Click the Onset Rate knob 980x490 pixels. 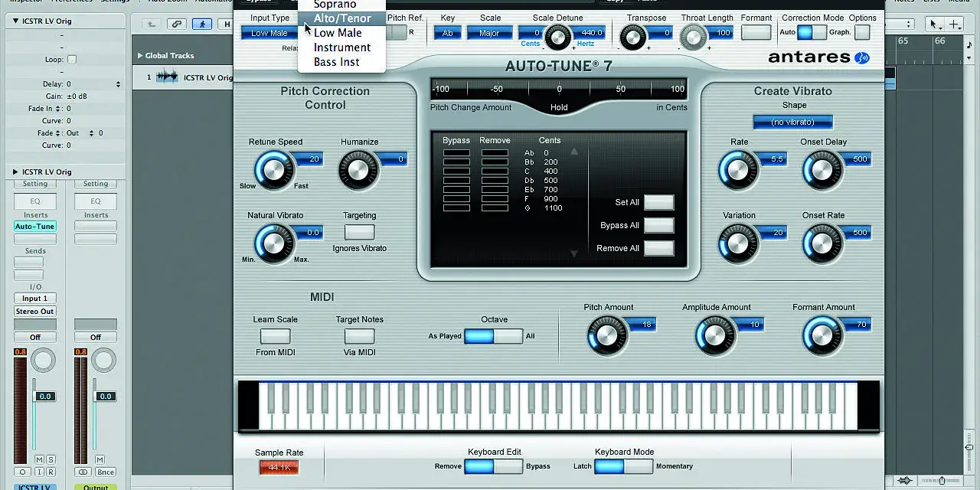click(x=822, y=243)
